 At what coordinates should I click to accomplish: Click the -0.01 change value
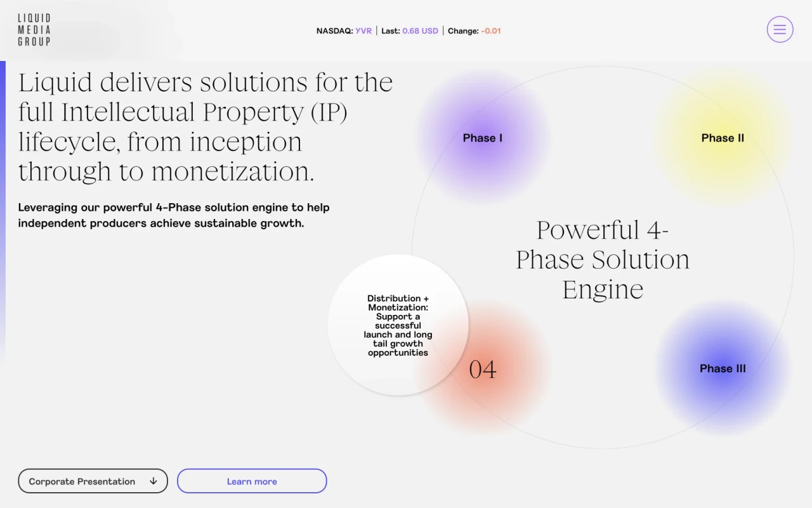point(491,30)
